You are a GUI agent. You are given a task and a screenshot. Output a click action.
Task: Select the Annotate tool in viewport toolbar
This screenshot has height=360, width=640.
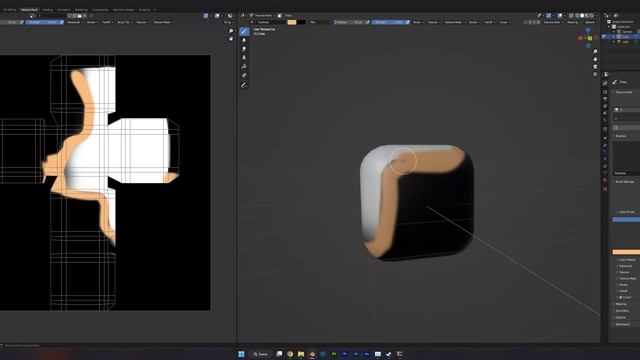244,85
